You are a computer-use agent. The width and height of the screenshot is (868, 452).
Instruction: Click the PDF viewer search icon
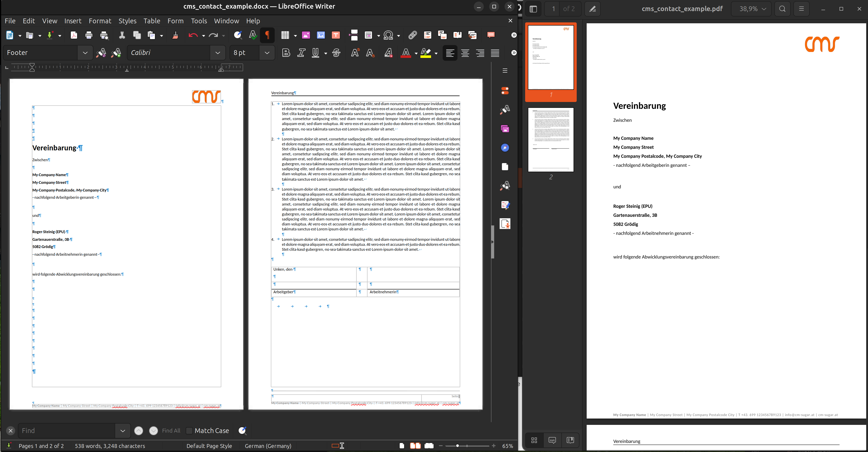pyautogui.click(x=782, y=9)
